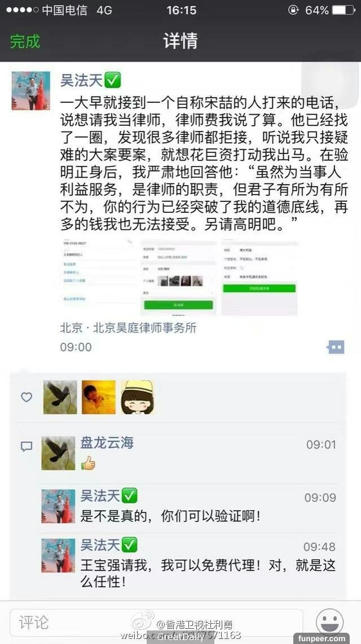Tap the crow avatar in likes row
Image resolution: width=361 pixels, height=644 pixels.
coord(60,397)
